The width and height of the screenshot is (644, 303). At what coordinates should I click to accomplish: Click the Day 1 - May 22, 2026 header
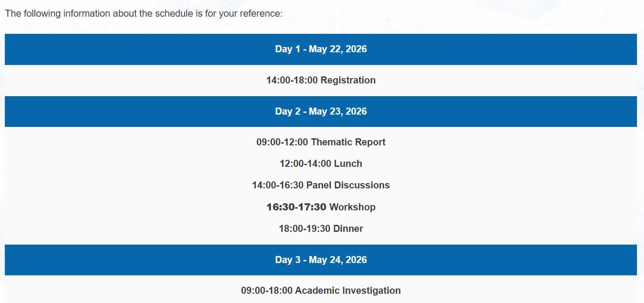[321, 49]
